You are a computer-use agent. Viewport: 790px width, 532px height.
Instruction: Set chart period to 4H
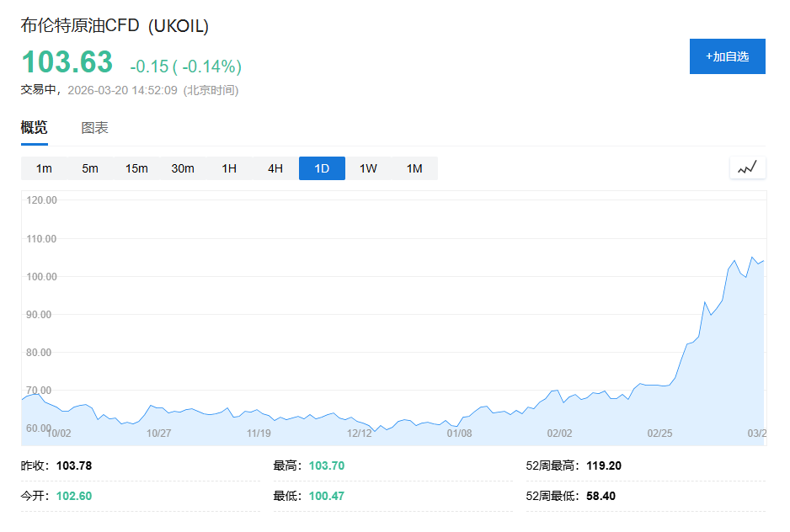coord(275,168)
